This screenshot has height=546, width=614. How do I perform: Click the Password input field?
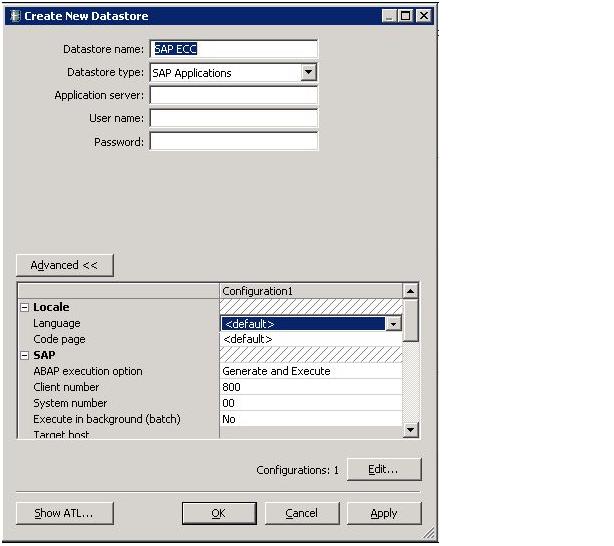234,141
